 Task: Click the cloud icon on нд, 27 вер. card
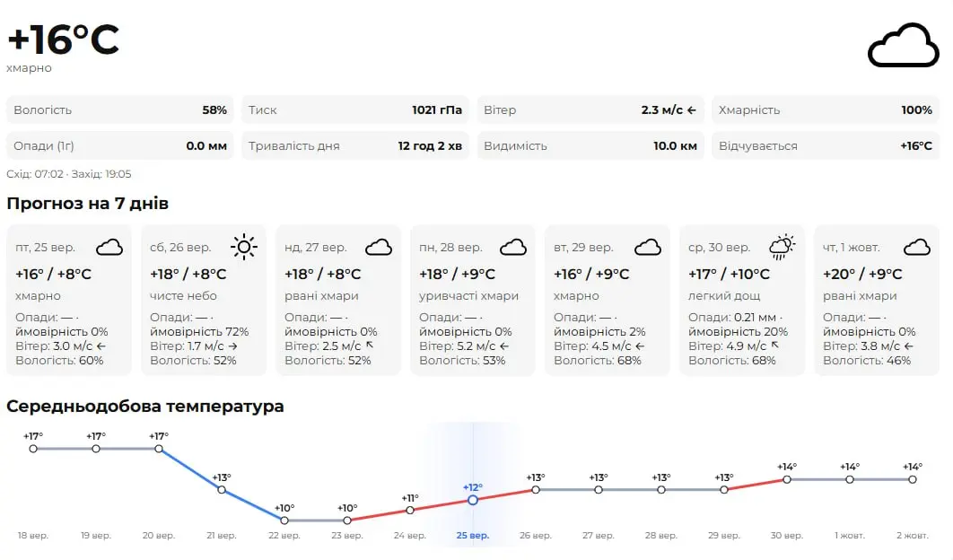[379, 248]
